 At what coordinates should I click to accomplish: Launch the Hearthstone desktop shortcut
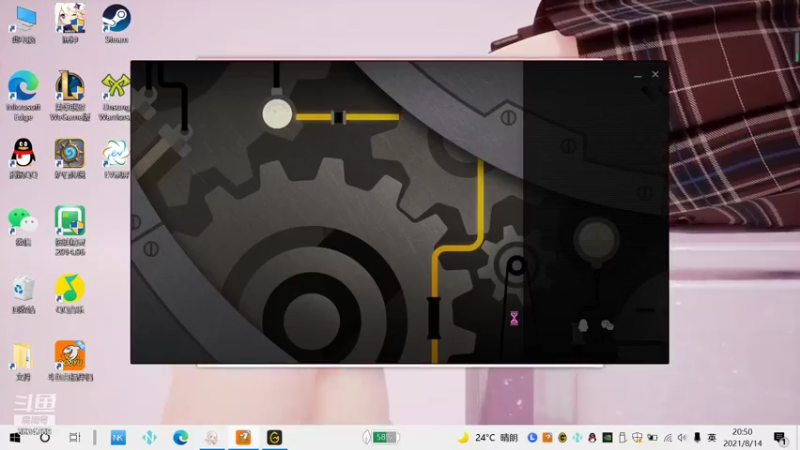[70, 158]
